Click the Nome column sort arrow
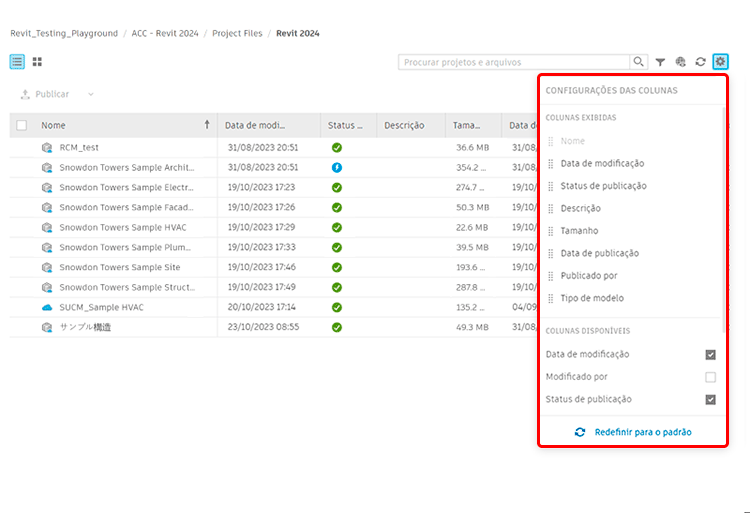 207,125
